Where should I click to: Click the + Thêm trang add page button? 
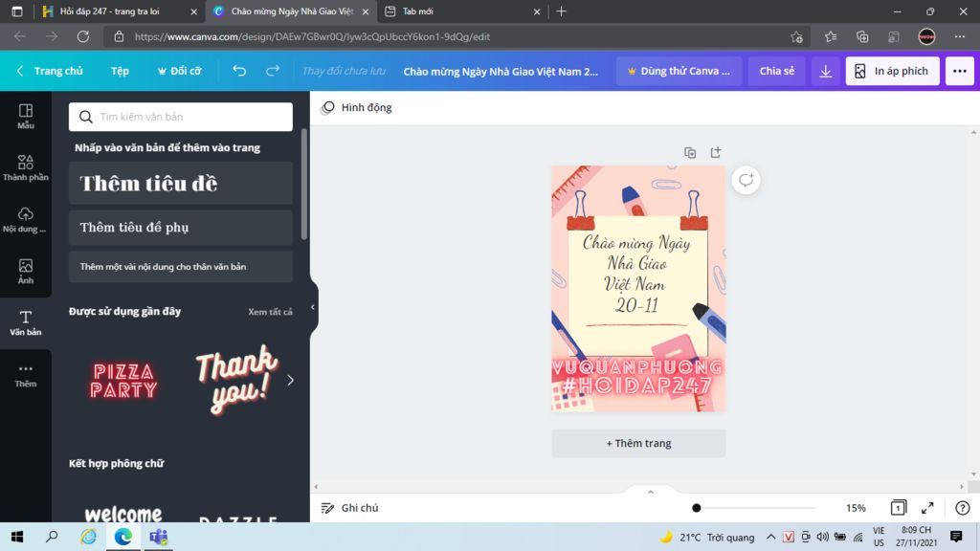[x=638, y=443]
